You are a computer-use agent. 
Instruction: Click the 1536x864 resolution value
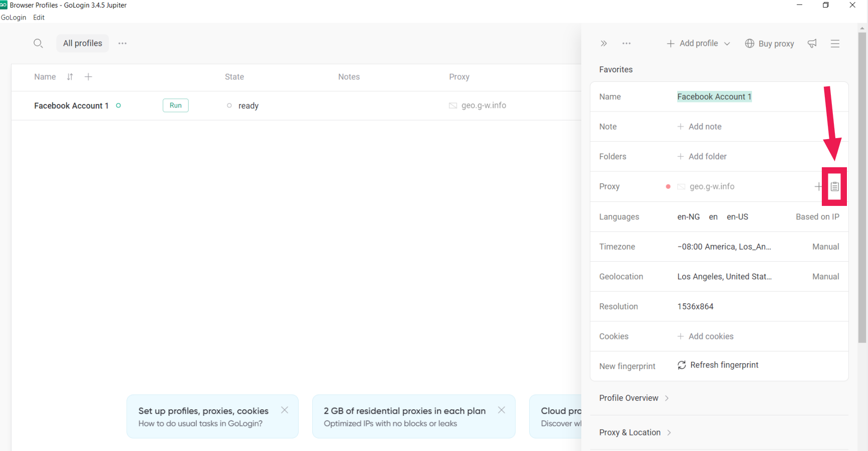click(695, 307)
